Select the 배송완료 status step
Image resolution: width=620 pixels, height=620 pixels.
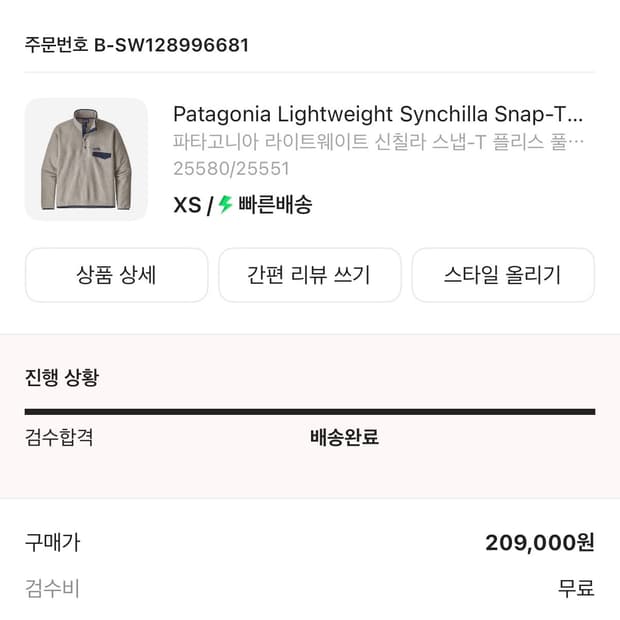(344, 437)
